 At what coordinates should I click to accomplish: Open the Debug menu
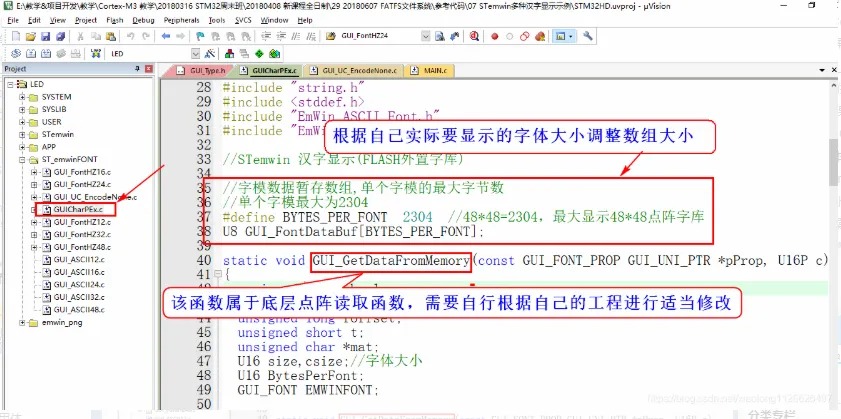(x=143, y=20)
